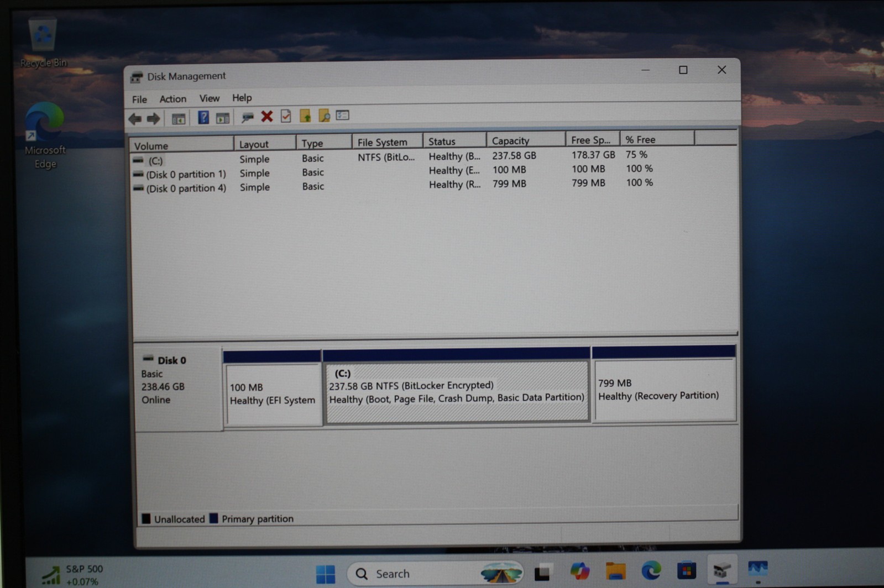Minimize the Disk Management window
884x588 pixels.
click(645, 70)
